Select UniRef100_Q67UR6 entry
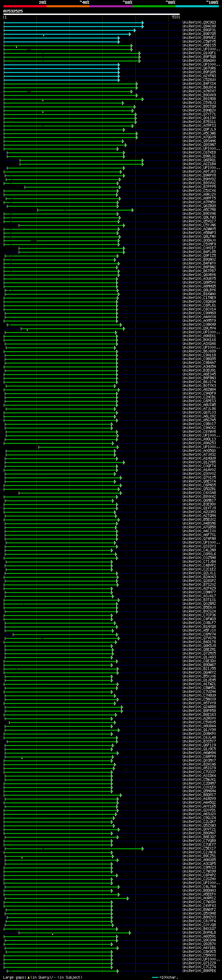This screenshot has width=222, height=980. (199, 68)
